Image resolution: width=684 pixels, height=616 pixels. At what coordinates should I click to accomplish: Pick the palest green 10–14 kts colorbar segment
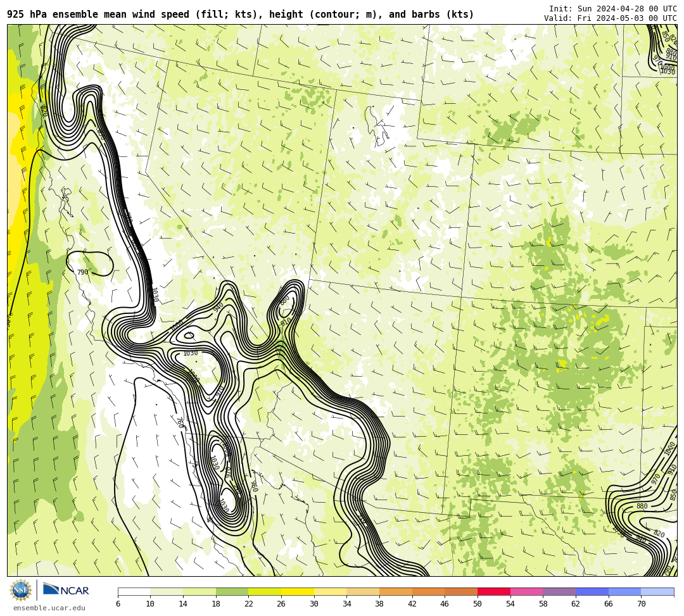pyautogui.click(x=167, y=592)
